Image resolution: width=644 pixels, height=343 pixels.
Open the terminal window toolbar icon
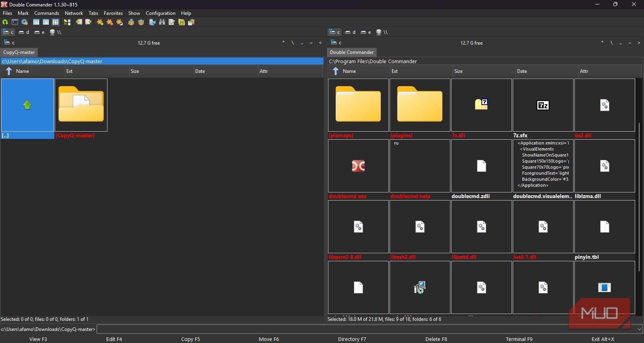(15, 22)
